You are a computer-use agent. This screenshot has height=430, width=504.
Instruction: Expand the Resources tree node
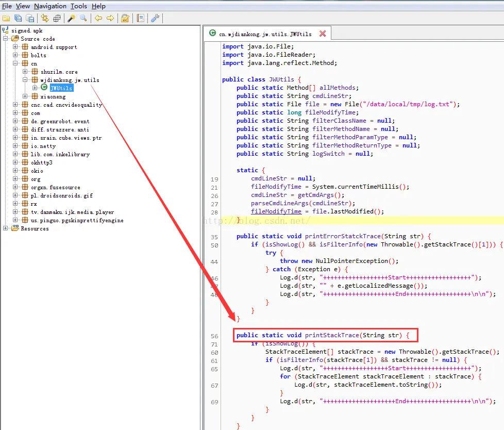5,228
